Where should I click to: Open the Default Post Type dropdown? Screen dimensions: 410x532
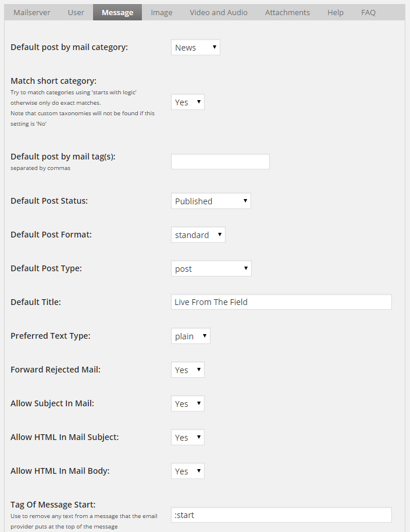pos(211,269)
